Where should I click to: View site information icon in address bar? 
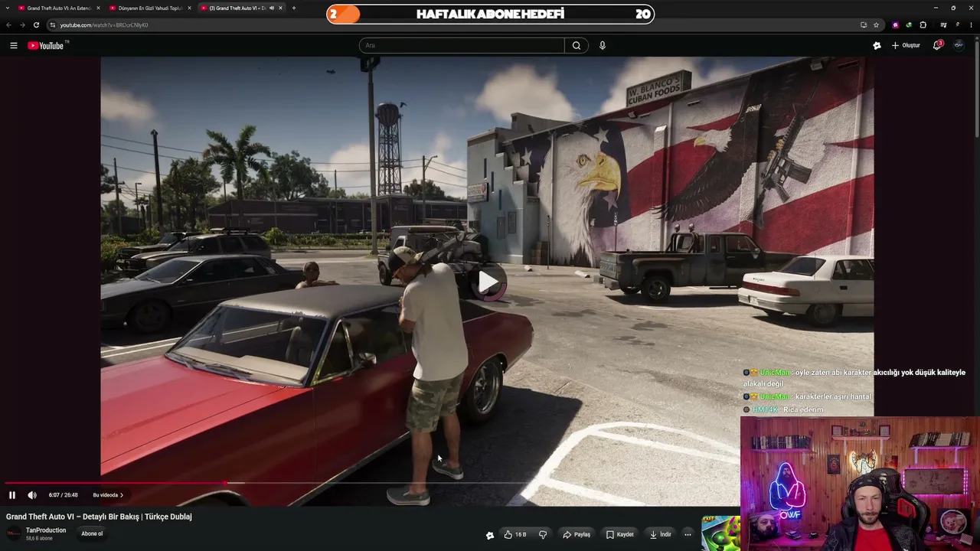pos(52,25)
